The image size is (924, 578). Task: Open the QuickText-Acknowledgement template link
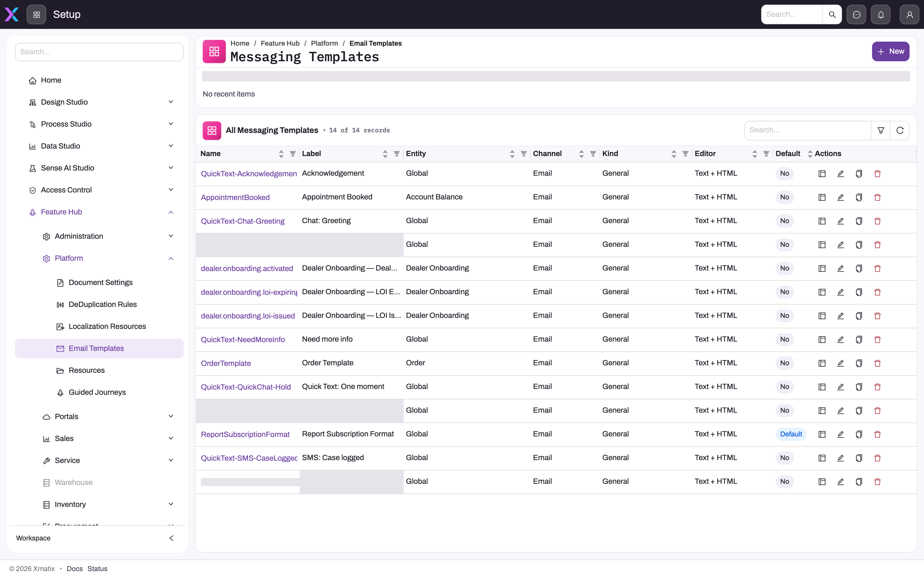click(249, 174)
